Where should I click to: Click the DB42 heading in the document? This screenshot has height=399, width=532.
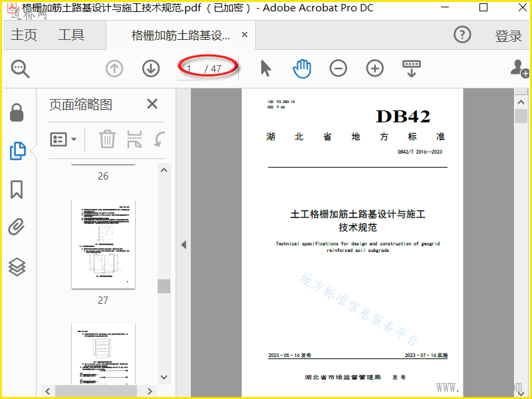coord(403,116)
